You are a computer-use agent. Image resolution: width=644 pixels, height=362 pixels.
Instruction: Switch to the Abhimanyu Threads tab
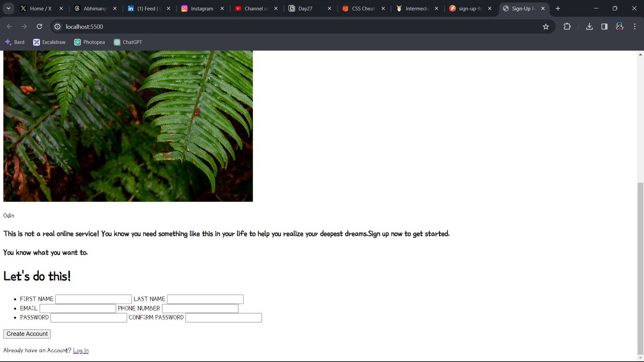(96, 9)
